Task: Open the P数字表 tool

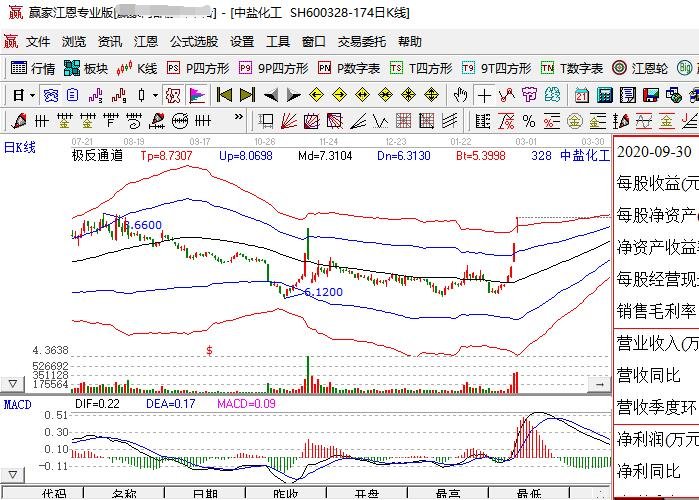Action: click(x=349, y=68)
